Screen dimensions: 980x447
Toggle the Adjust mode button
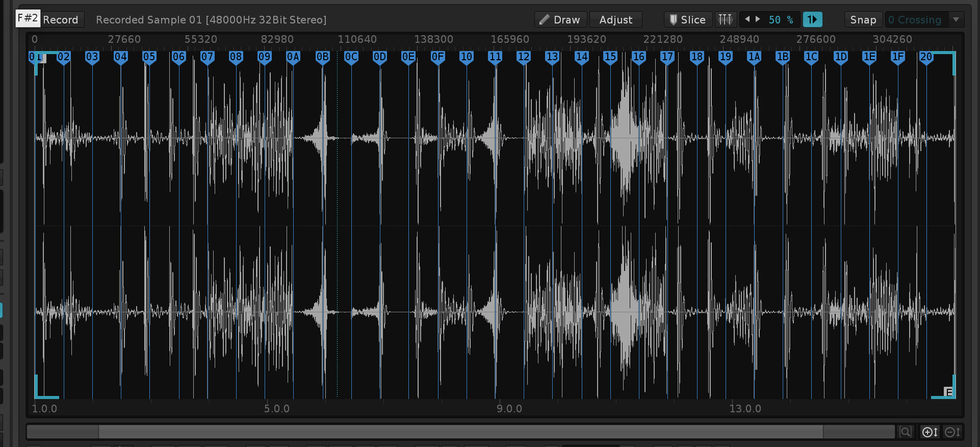click(615, 20)
